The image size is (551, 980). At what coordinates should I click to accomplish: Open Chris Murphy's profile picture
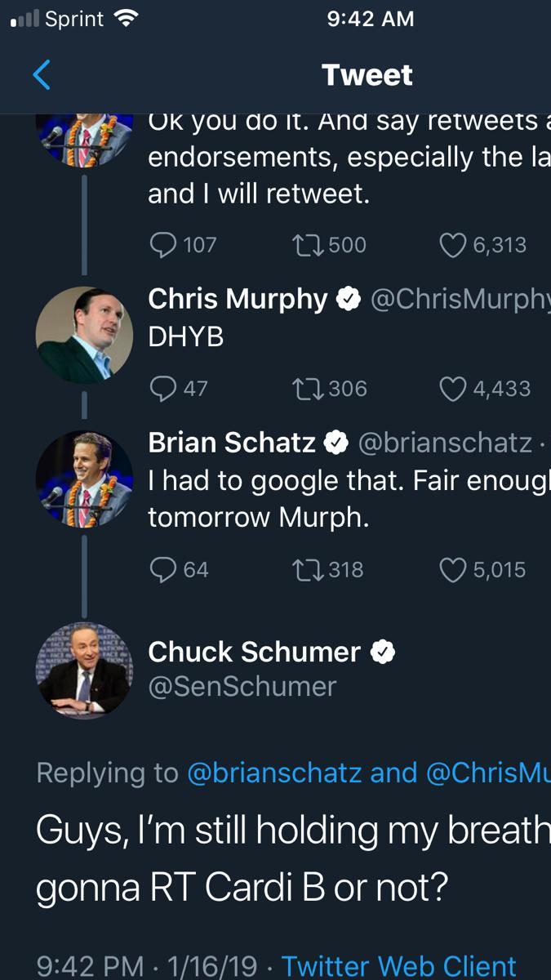[x=84, y=336]
